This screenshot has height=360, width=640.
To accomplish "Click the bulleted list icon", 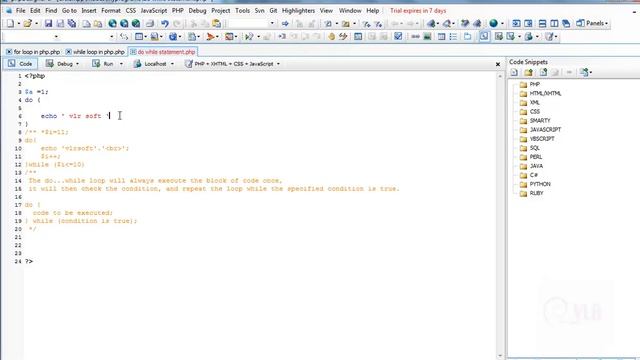I will point(453,37).
